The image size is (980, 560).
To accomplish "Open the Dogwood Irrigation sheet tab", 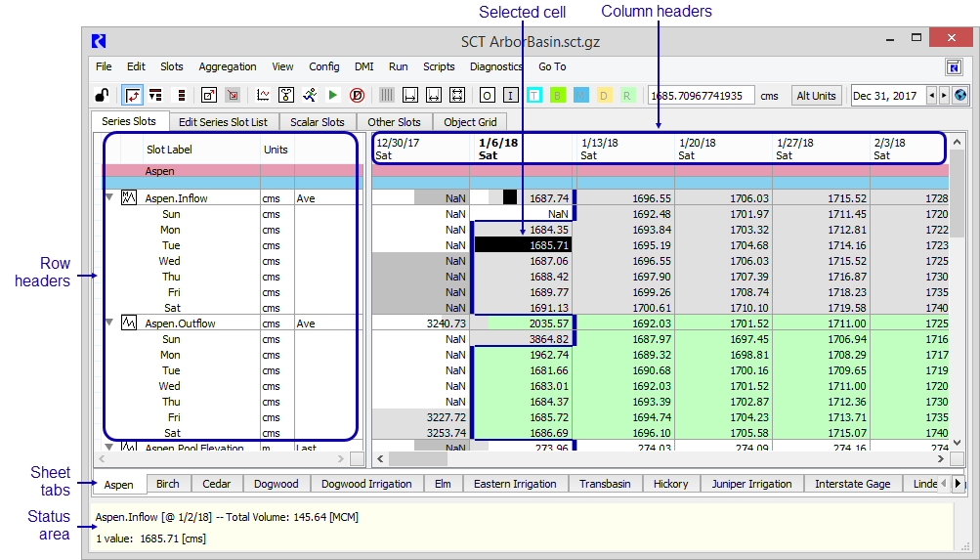I will tap(367, 484).
